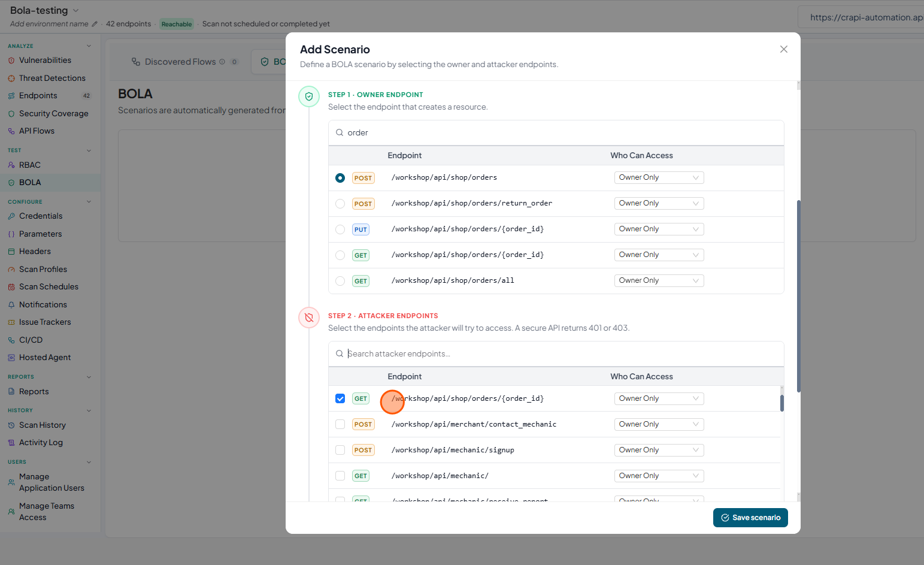Viewport: 924px width, 565px height.
Task: Click the Save scenario button
Action: 750,518
